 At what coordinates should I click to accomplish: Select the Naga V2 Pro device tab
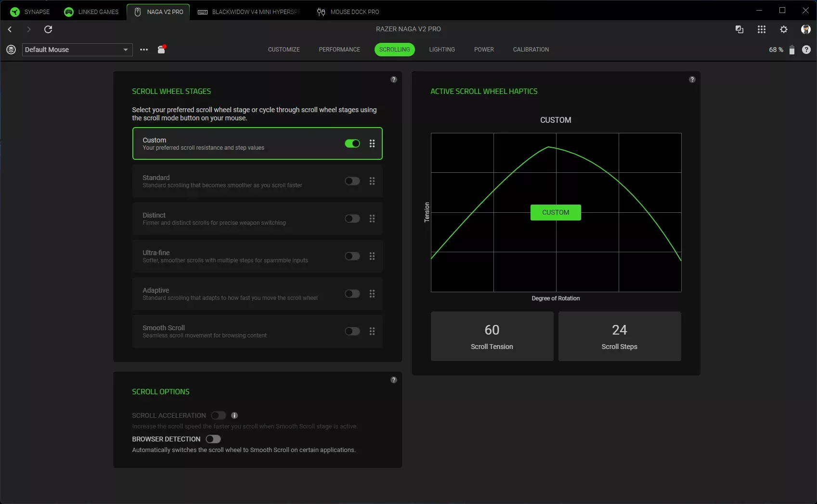(x=158, y=12)
